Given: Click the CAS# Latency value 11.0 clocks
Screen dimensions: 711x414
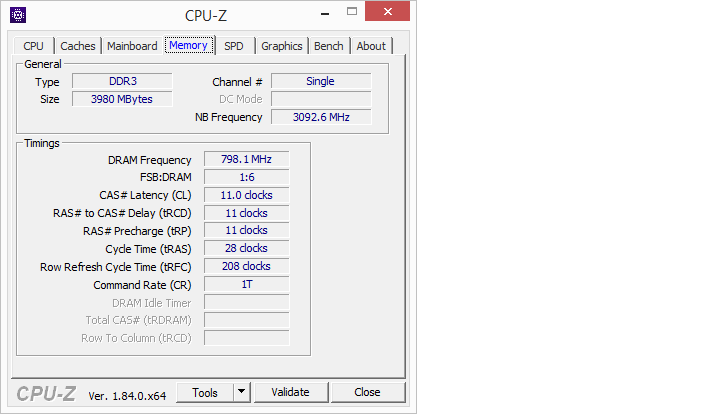Looking at the screenshot, I should (x=247, y=195).
